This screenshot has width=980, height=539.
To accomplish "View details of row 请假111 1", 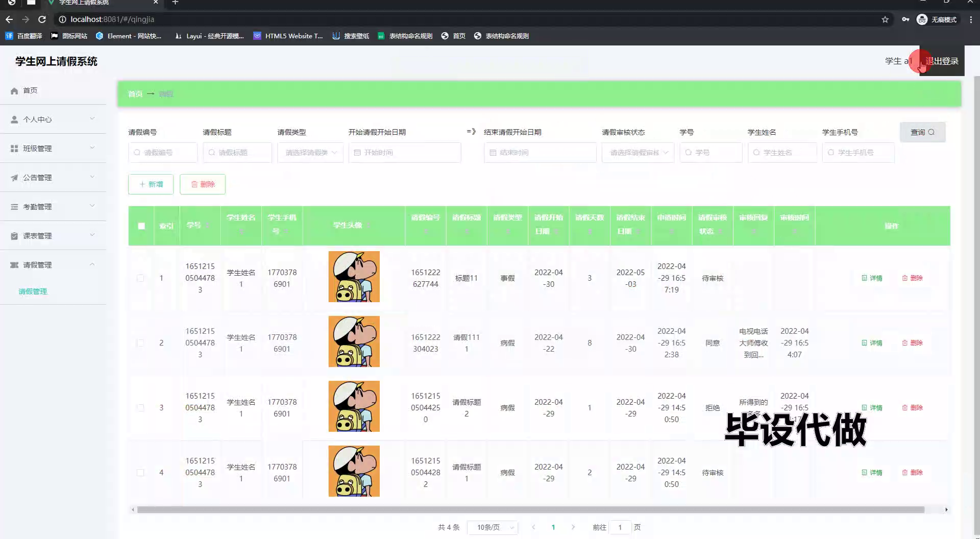I will 872,343.
